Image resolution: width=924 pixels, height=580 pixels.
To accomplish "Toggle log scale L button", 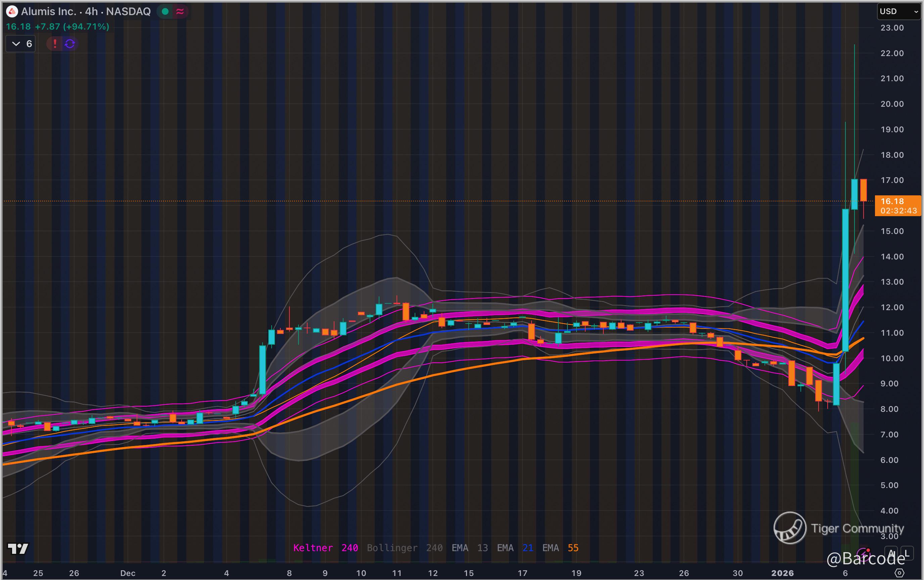I will tap(907, 553).
